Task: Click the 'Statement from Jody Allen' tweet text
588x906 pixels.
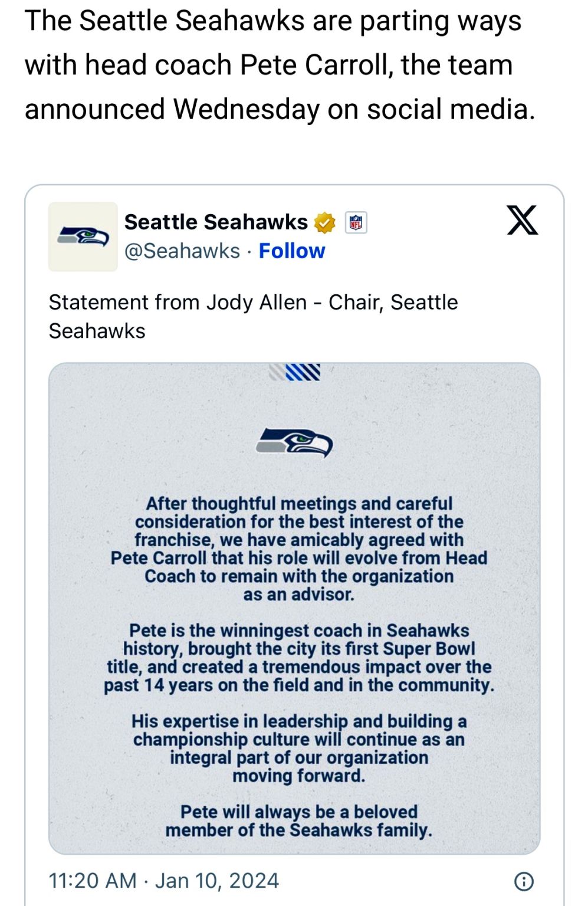Action: click(253, 316)
